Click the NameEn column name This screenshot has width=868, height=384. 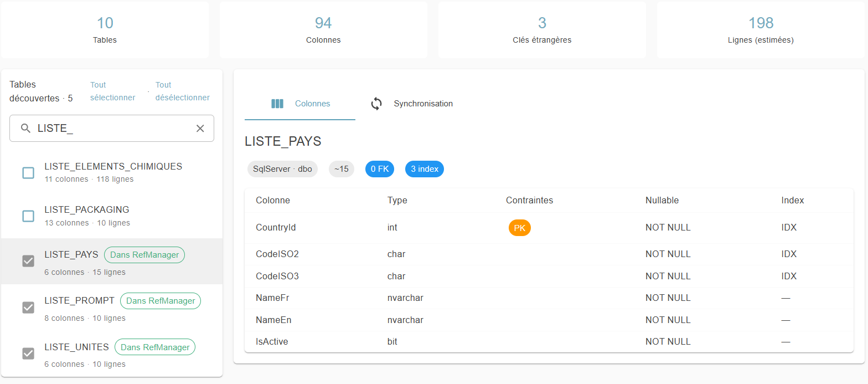(x=273, y=320)
